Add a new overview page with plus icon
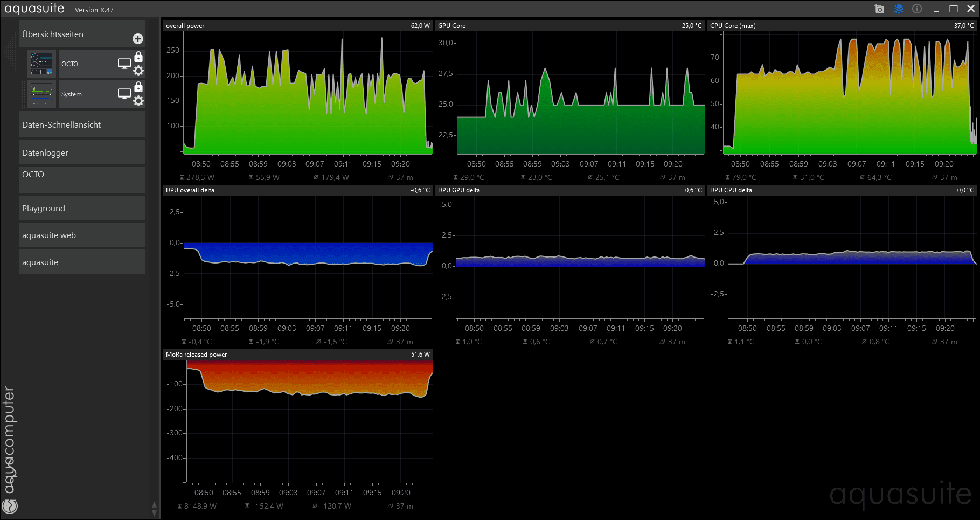The height and width of the screenshot is (520, 980). point(138,39)
